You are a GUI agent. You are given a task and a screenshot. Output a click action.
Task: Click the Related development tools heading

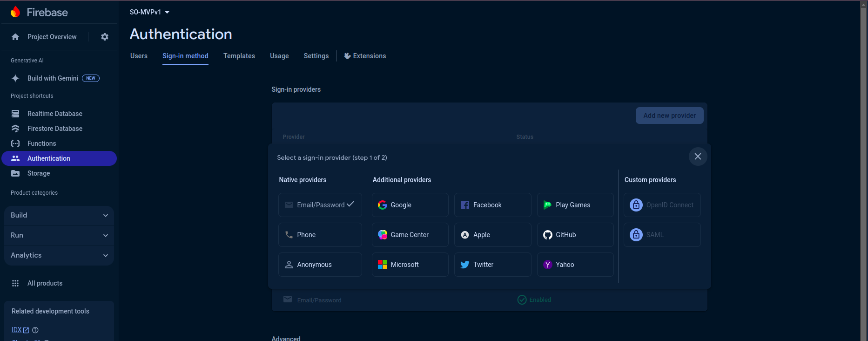(50, 311)
